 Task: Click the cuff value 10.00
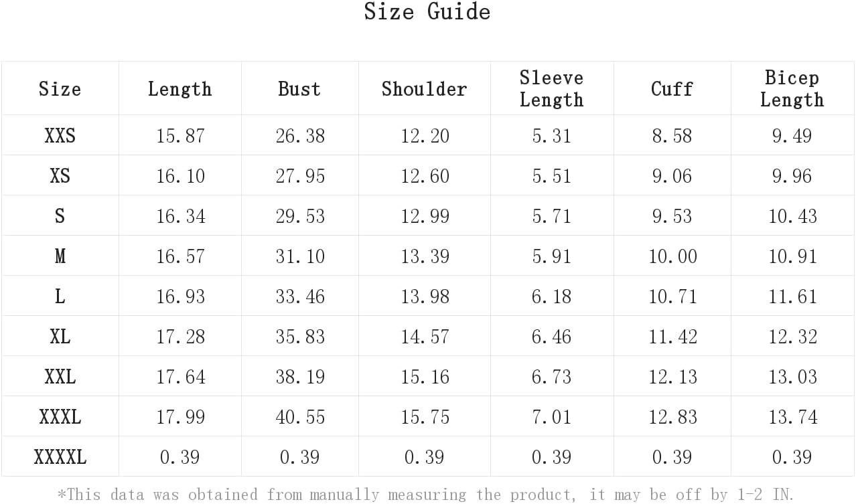[672, 256]
